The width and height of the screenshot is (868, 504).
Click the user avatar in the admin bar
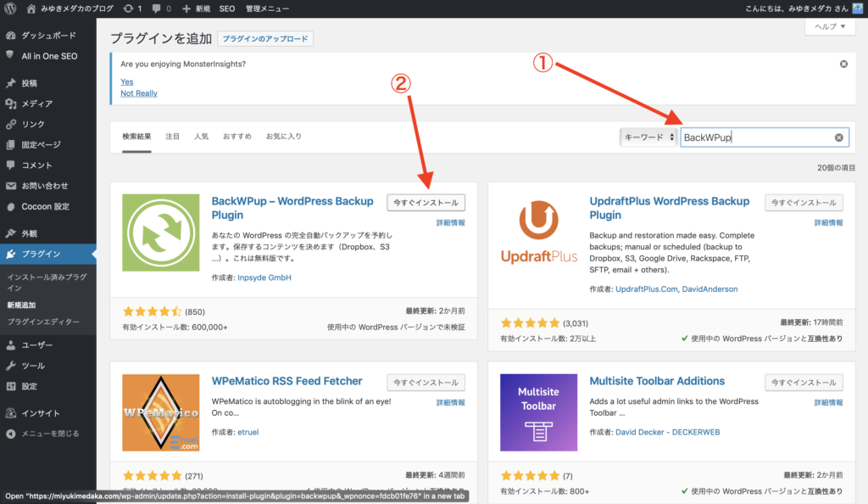click(x=858, y=8)
